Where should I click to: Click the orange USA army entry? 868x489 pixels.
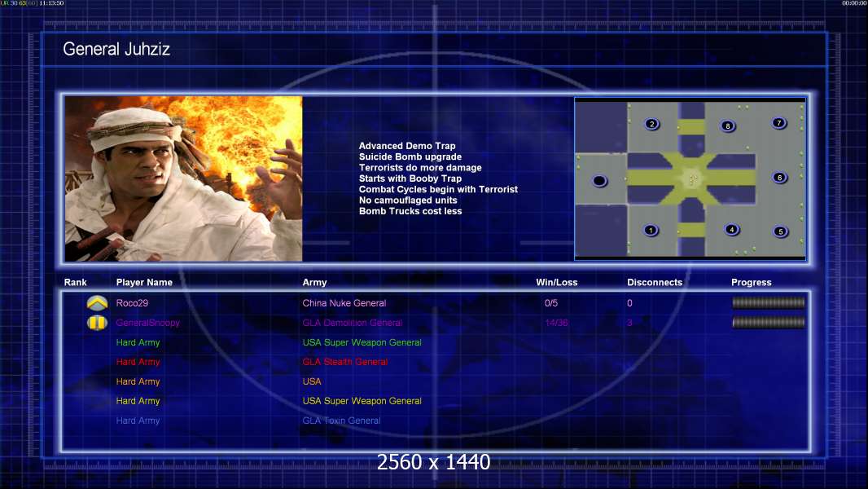coord(312,381)
